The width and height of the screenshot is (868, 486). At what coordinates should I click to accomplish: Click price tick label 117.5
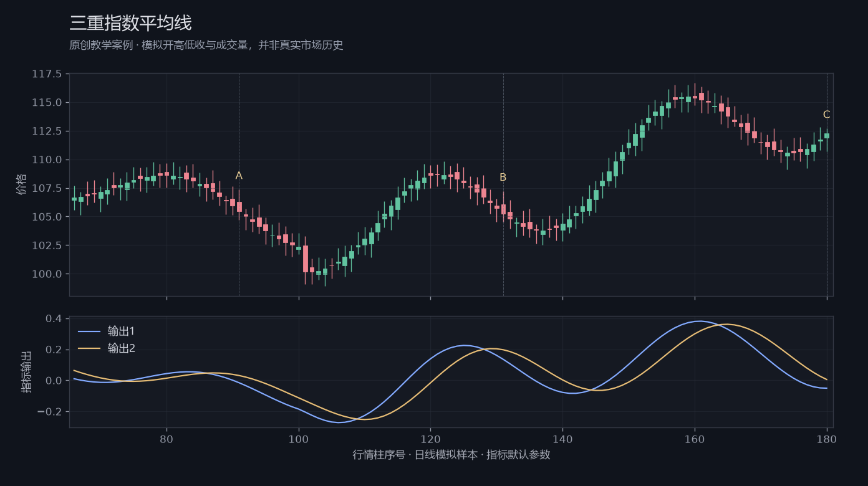[x=47, y=74]
